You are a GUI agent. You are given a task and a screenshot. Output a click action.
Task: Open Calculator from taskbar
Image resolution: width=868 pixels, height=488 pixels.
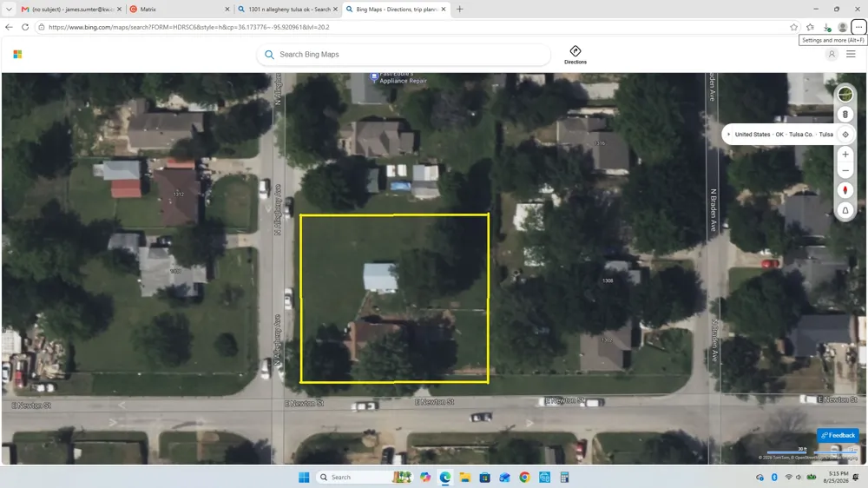pos(565,477)
